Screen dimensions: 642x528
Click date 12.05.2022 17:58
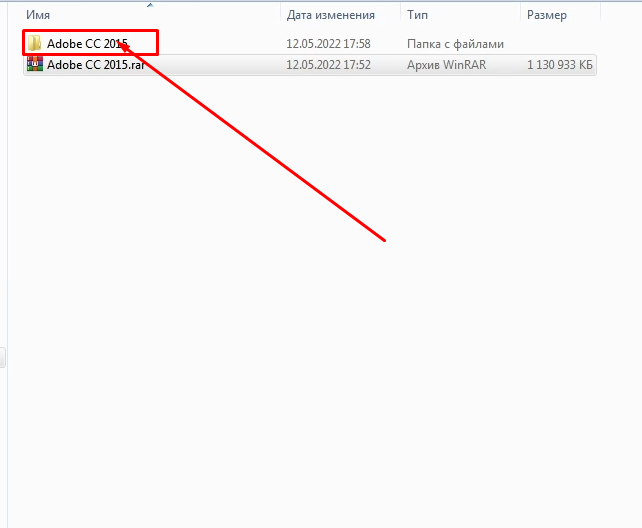(x=328, y=43)
